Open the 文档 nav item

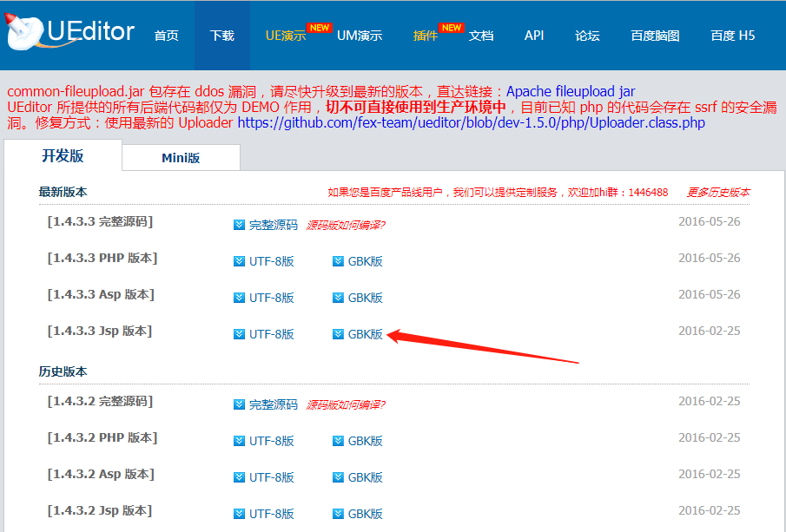[481, 36]
